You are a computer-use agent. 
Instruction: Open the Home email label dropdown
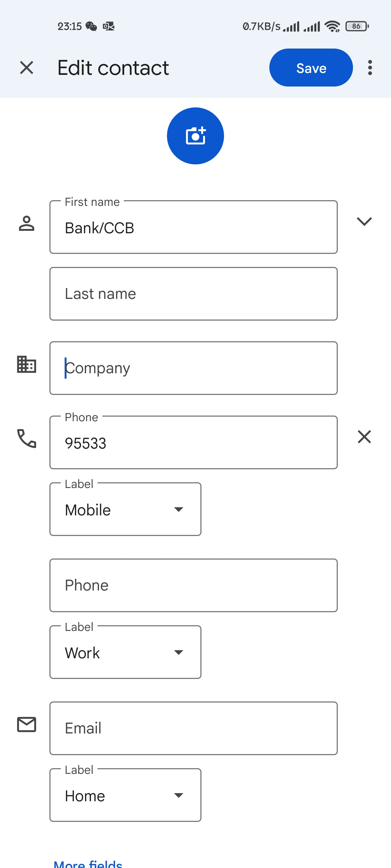tap(125, 795)
